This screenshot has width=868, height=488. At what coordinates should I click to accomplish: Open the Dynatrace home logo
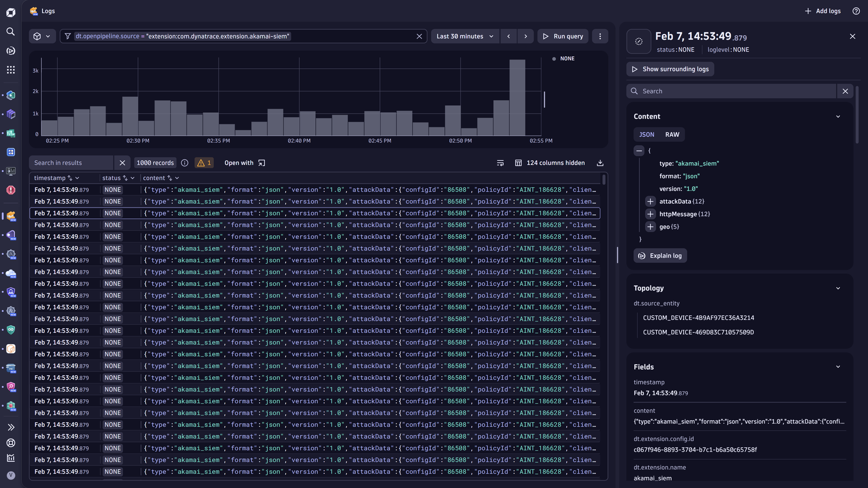coord(10,12)
